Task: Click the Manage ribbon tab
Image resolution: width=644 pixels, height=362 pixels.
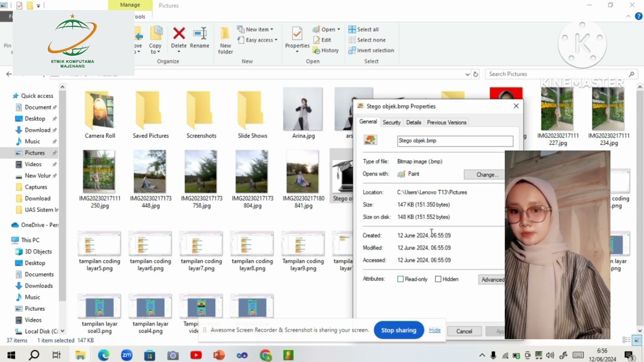Action: click(130, 5)
